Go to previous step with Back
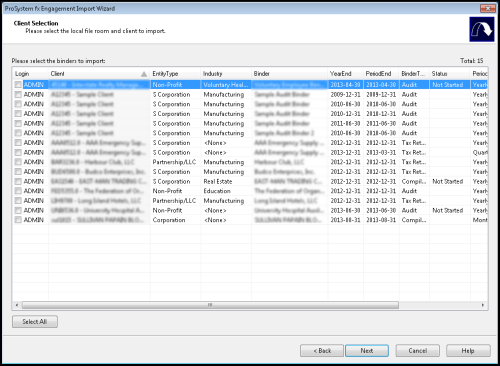The image size is (500, 366). click(x=322, y=351)
